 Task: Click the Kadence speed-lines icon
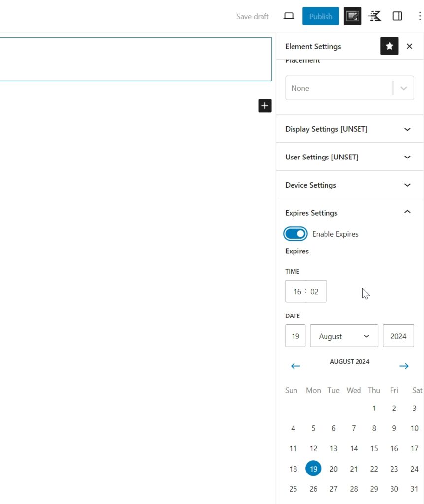tap(375, 16)
